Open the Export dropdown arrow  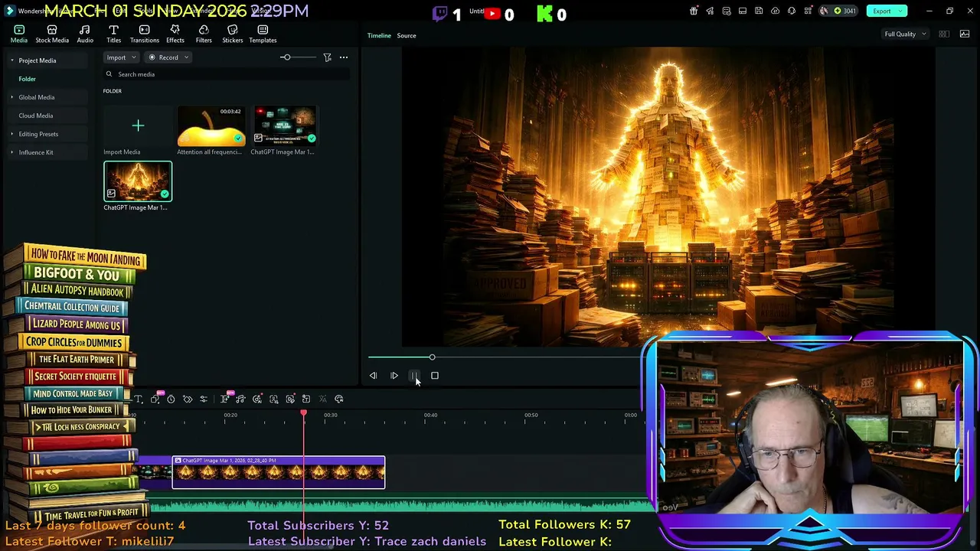[901, 11]
